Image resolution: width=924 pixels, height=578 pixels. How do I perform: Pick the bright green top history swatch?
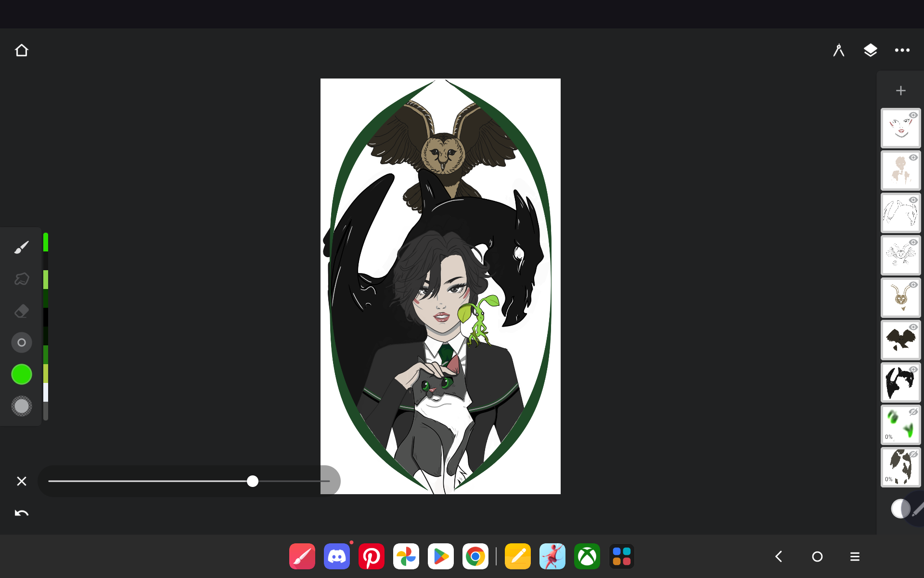(x=46, y=242)
